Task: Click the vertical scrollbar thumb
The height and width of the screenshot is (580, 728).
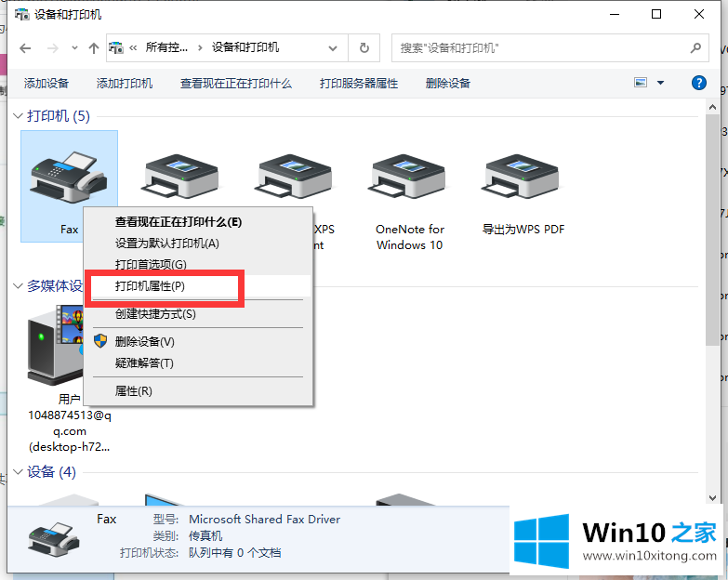Action: tap(712, 230)
